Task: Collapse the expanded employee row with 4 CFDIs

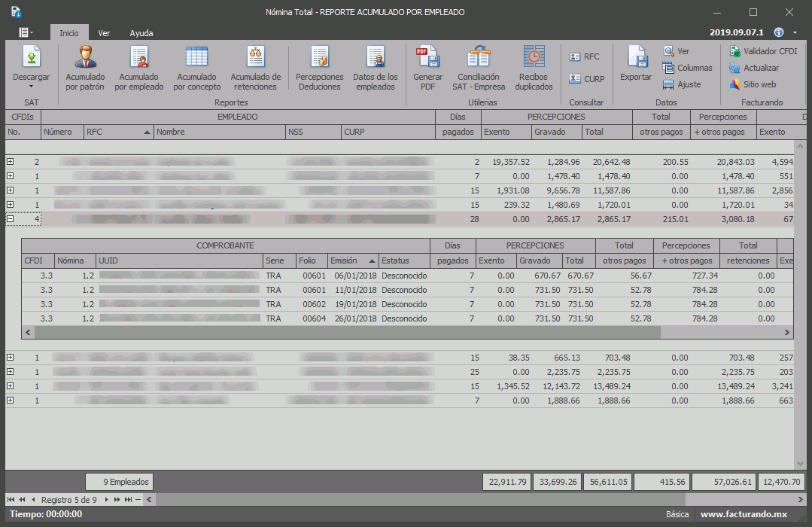Action: (11, 219)
